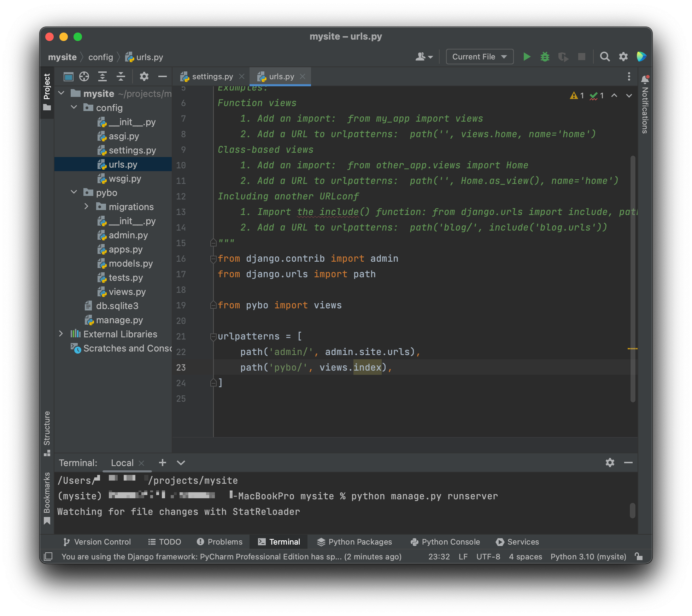Open Notifications bell icon

click(x=645, y=79)
